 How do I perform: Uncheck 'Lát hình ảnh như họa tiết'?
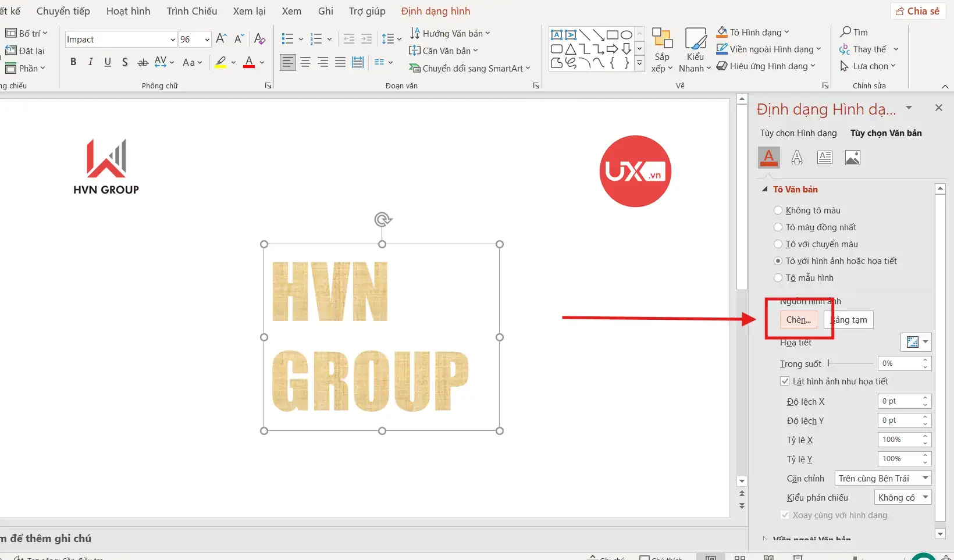785,381
